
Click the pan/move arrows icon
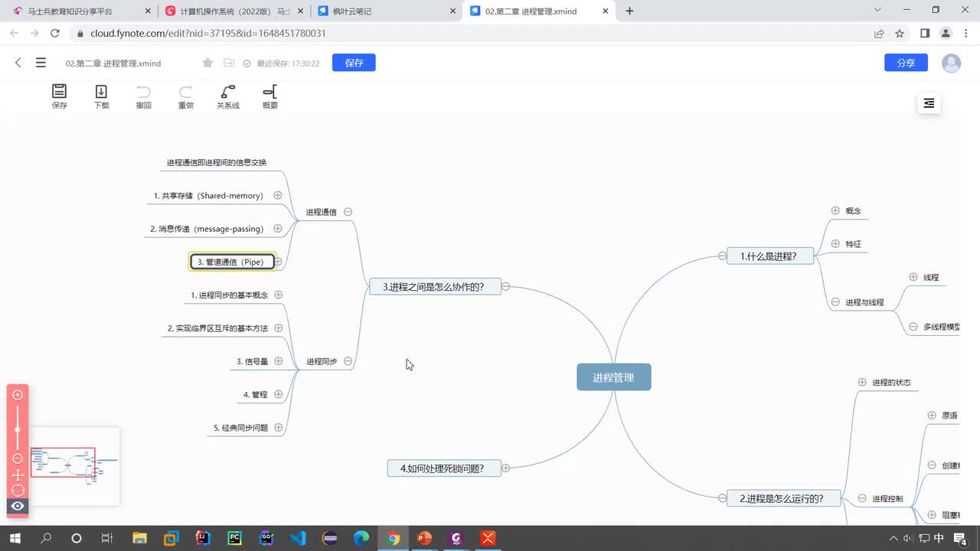pyautogui.click(x=18, y=474)
